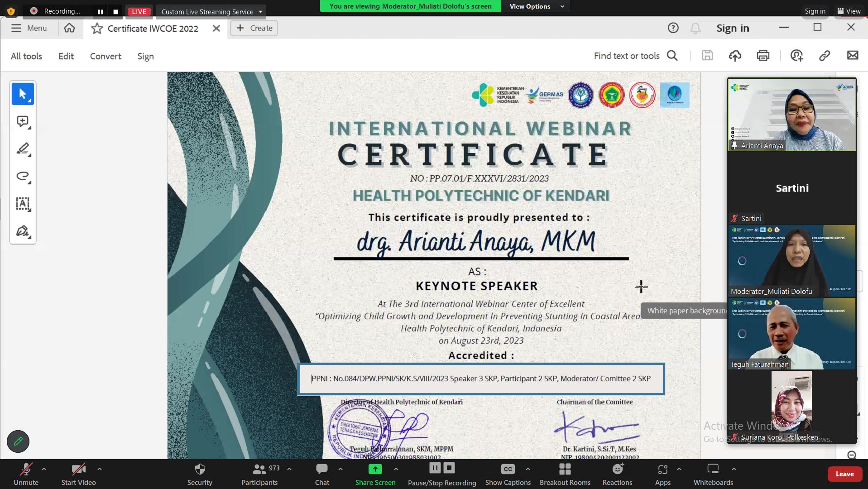Open the notifications bell

695,29
